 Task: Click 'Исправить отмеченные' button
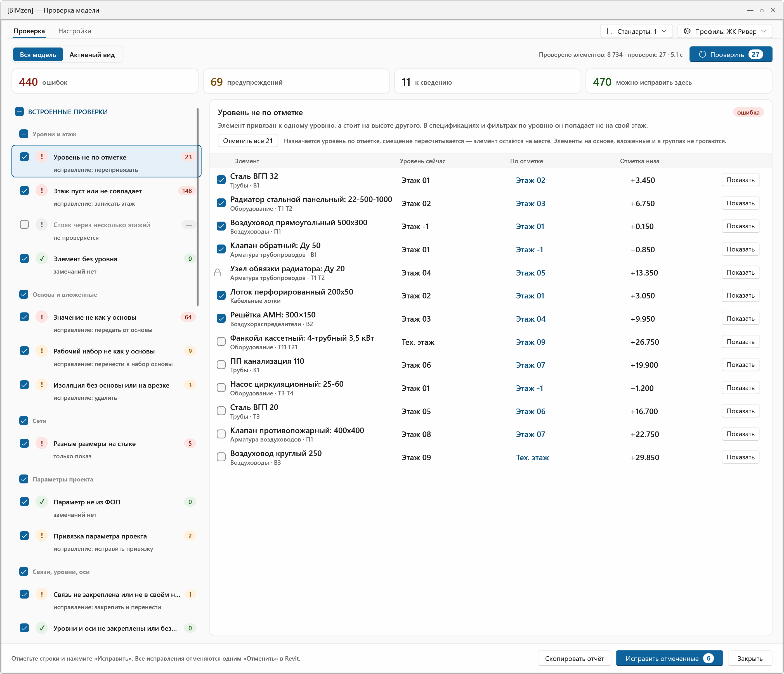(x=669, y=658)
